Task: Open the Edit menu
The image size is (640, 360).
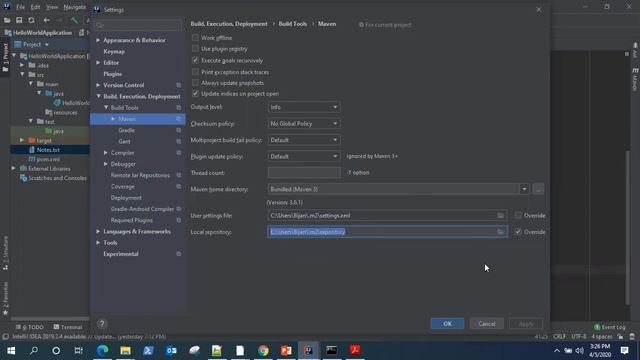Action: pyautogui.click(x=36, y=7)
